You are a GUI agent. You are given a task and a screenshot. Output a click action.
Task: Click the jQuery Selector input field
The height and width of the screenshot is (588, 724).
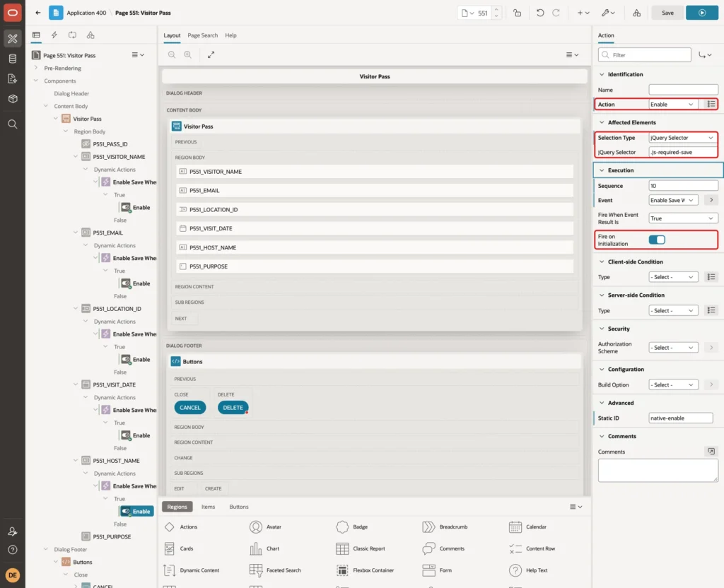tap(683, 152)
